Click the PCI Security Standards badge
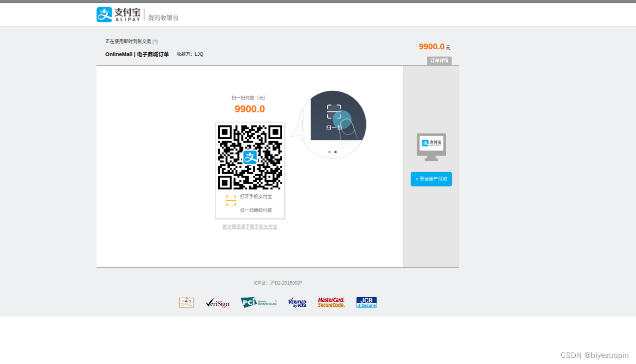This screenshot has height=364, width=636. coord(259,302)
